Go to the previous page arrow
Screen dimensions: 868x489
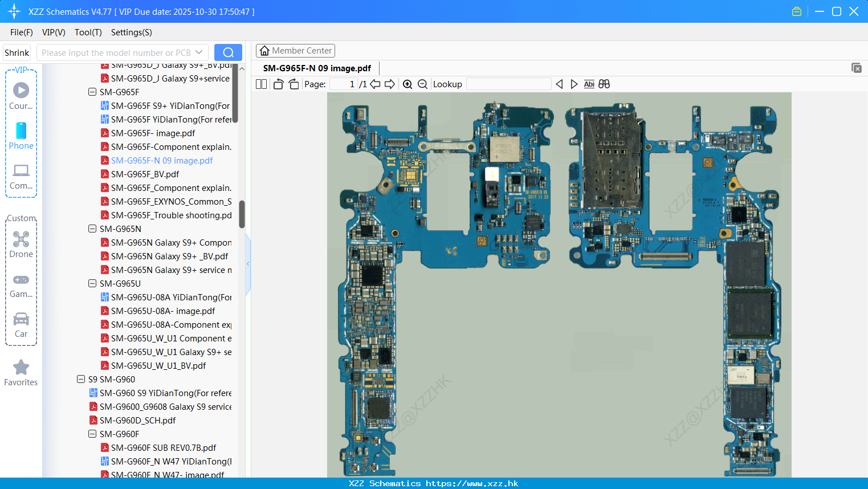coord(375,84)
